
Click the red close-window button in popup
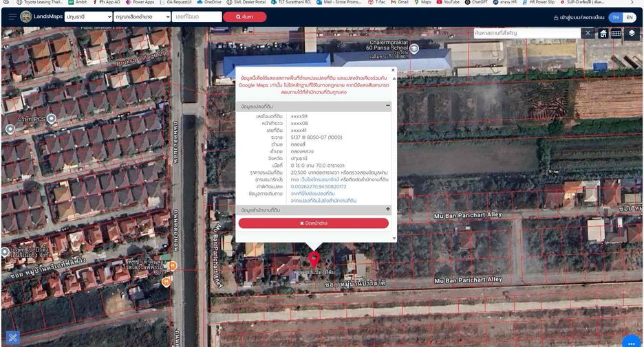[x=313, y=223]
